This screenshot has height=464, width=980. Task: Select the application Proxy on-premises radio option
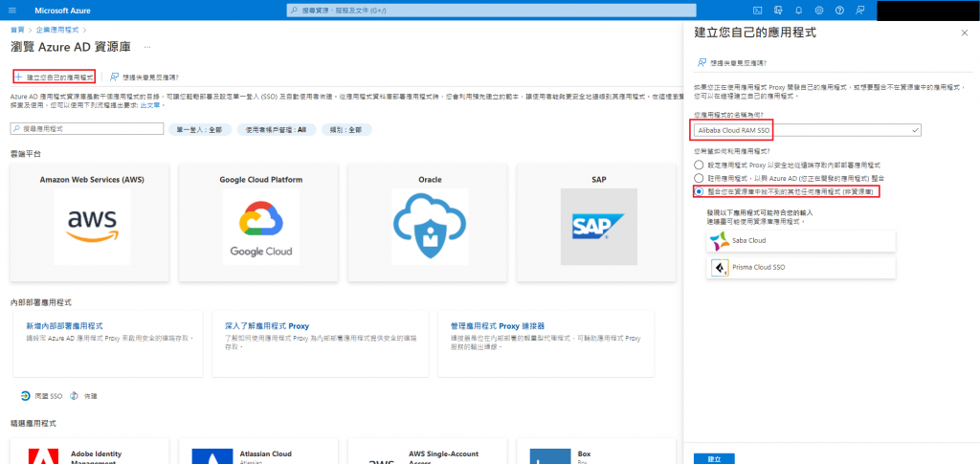click(699, 165)
